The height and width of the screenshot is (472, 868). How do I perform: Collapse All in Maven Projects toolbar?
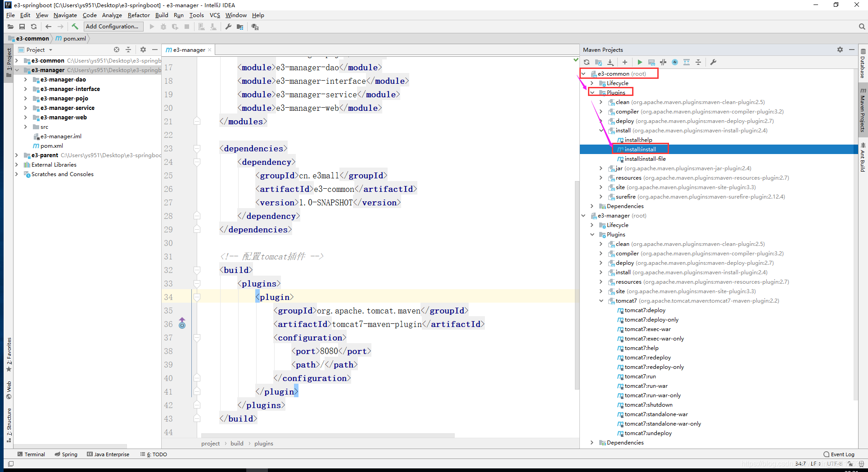698,62
